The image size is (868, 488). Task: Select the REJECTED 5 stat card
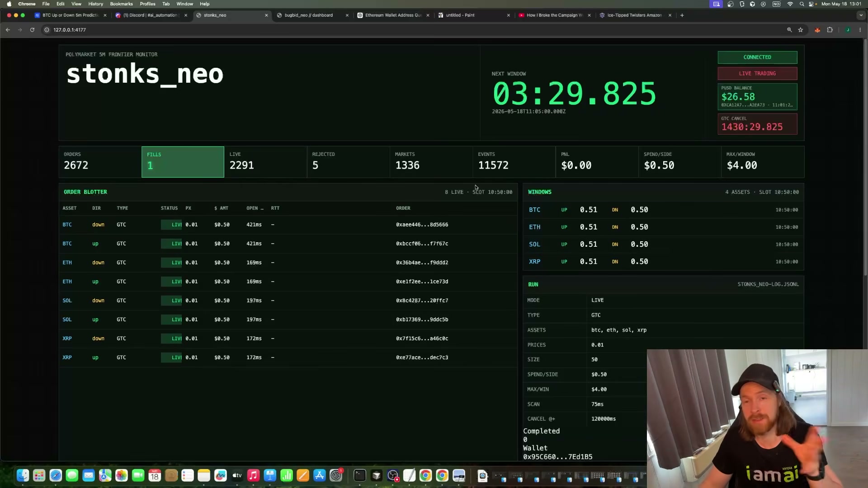[x=348, y=162]
